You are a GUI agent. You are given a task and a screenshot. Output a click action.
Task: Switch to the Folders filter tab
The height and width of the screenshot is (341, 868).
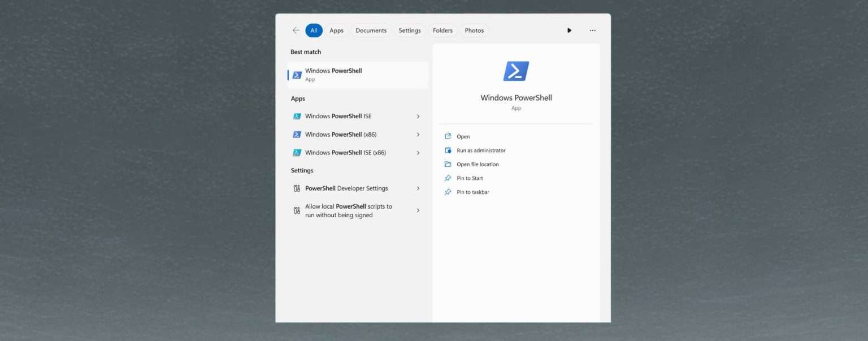(x=443, y=31)
